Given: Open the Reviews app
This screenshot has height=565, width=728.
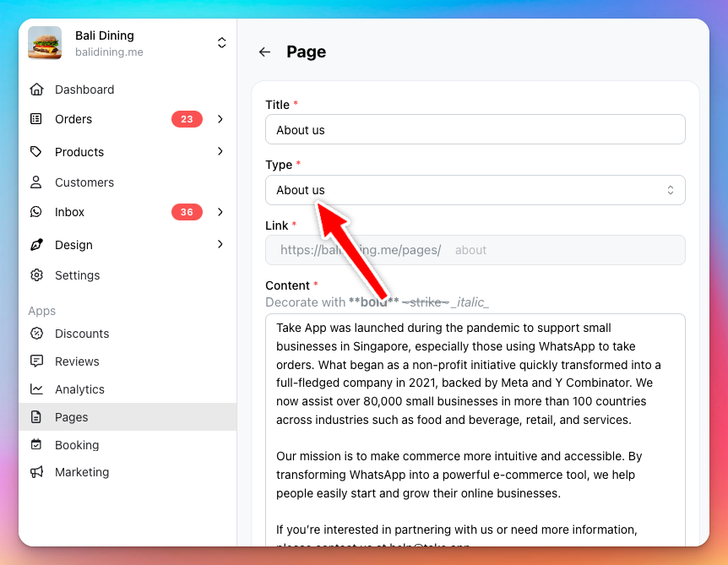Looking at the screenshot, I should point(128,361).
